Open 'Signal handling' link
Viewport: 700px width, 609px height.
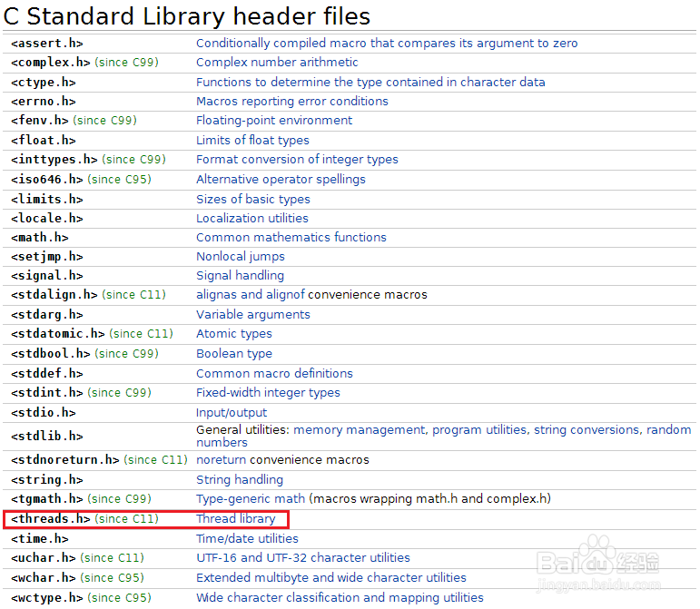point(240,276)
